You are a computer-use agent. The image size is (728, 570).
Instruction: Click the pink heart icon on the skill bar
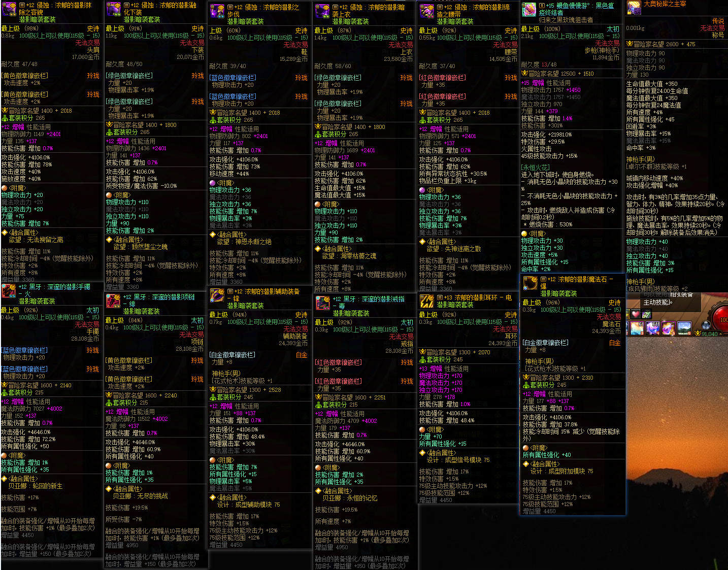(x=636, y=315)
